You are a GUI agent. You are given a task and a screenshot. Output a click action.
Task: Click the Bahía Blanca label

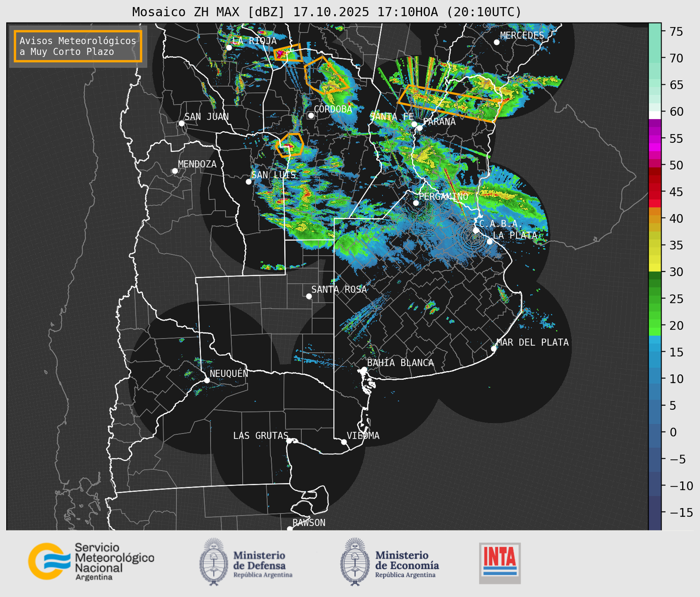pos(400,363)
